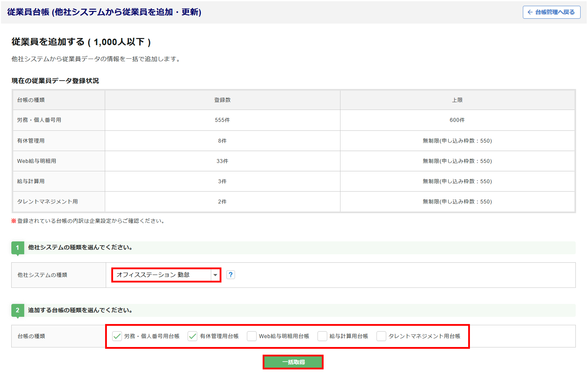The width and height of the screenshot is (588, 375).
Task: Click the green step 1 number badge
Action: point(18,247)
